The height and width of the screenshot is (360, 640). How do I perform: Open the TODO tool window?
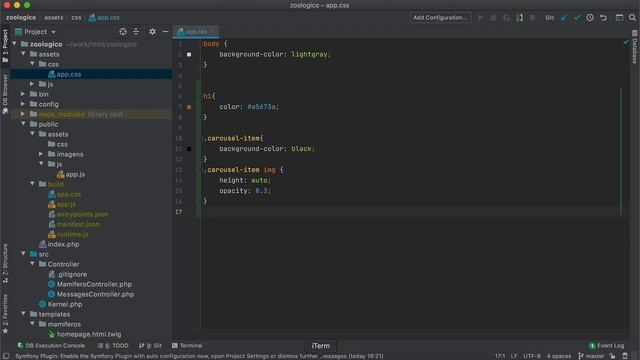(113, 345)
